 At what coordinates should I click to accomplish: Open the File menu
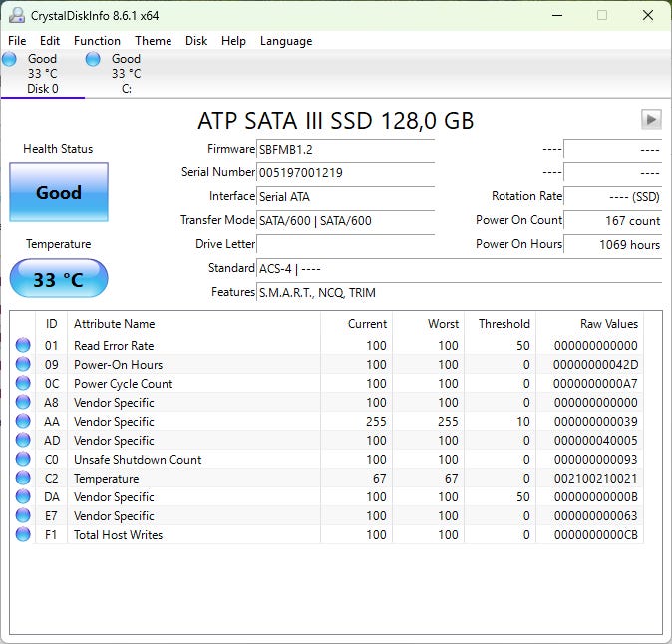(x=17, y=41)
